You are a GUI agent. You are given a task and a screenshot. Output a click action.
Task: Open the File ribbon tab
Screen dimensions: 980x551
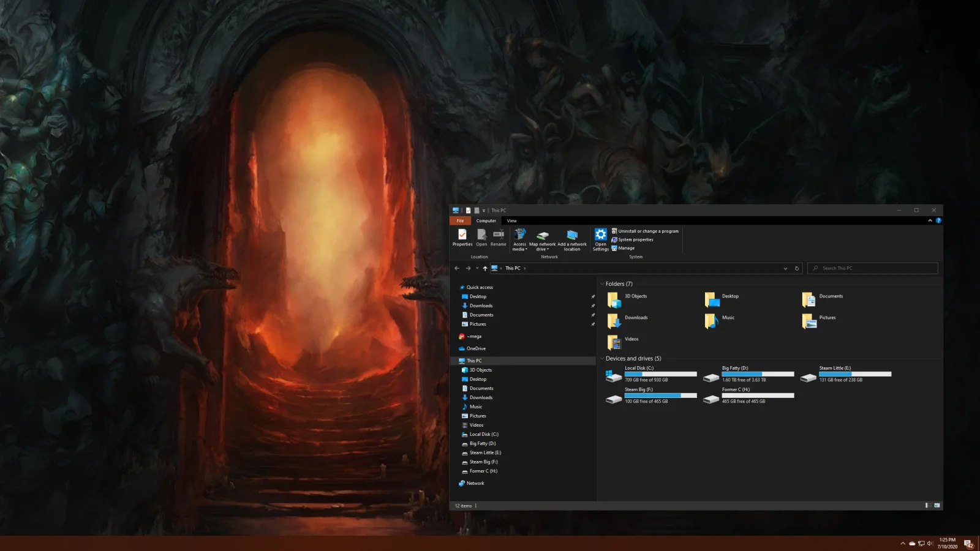460,221
